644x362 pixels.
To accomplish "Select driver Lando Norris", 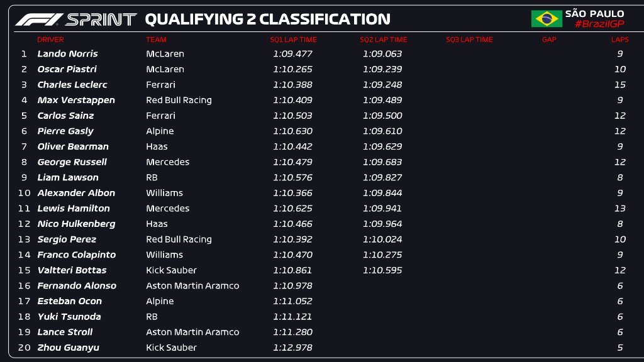I will (x=67, y=54).
